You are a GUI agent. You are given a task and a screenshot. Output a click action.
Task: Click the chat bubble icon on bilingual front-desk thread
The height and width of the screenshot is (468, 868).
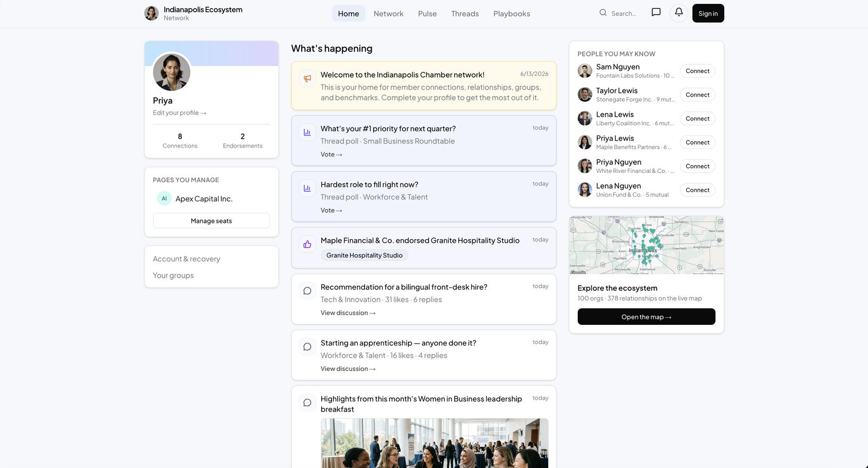coord(307,291)
